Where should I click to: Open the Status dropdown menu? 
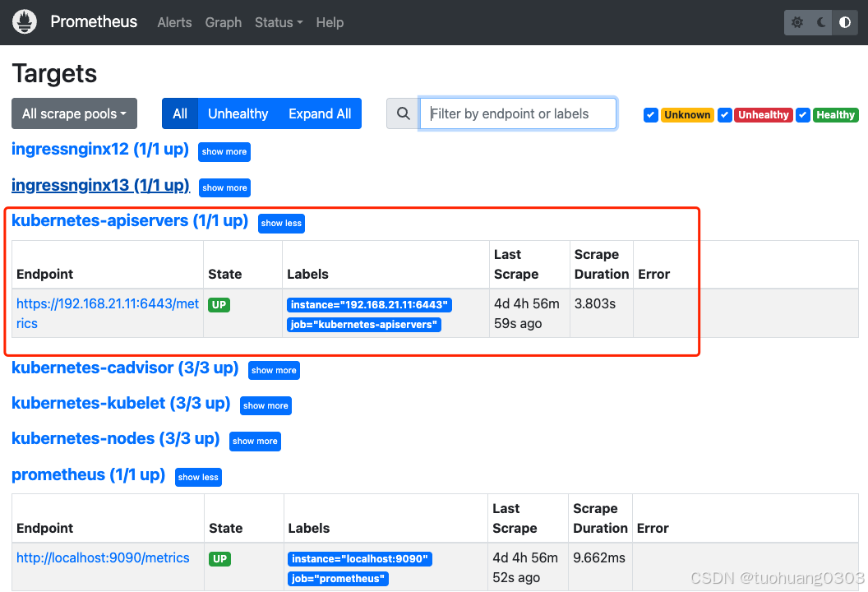279,23
